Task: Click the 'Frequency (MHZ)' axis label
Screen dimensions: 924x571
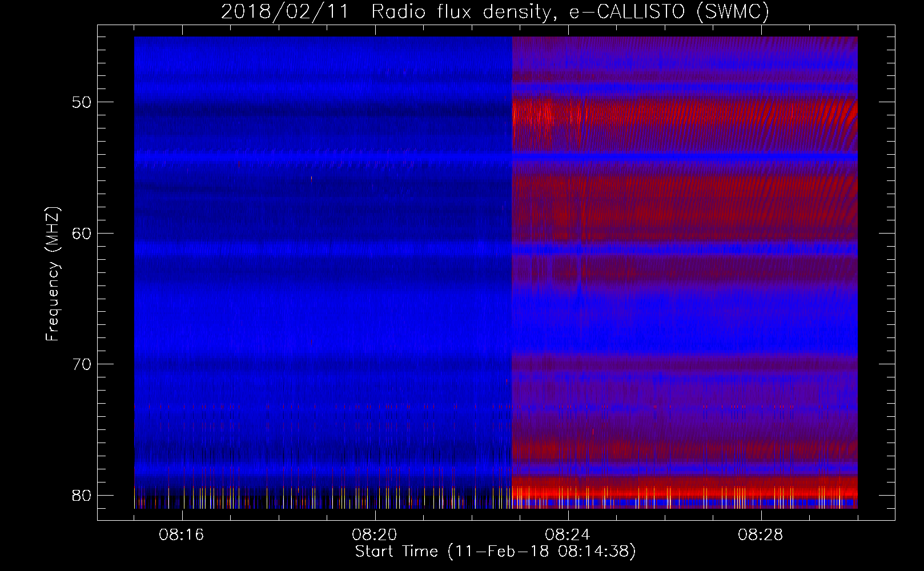Action: tap(53, 274)
